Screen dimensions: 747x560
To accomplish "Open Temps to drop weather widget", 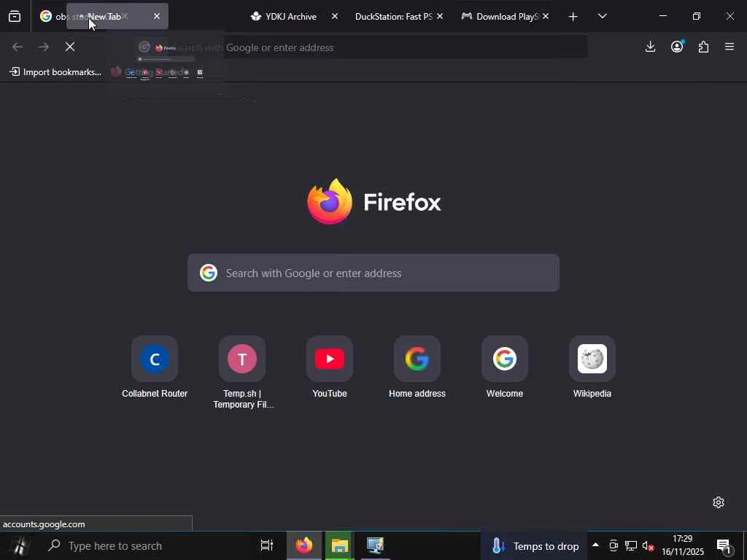I will 535,546.
